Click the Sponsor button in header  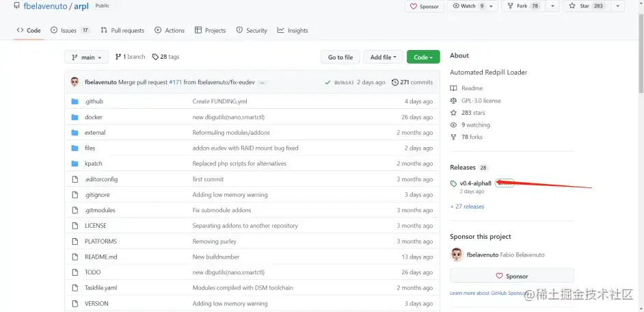coord(425,6)
